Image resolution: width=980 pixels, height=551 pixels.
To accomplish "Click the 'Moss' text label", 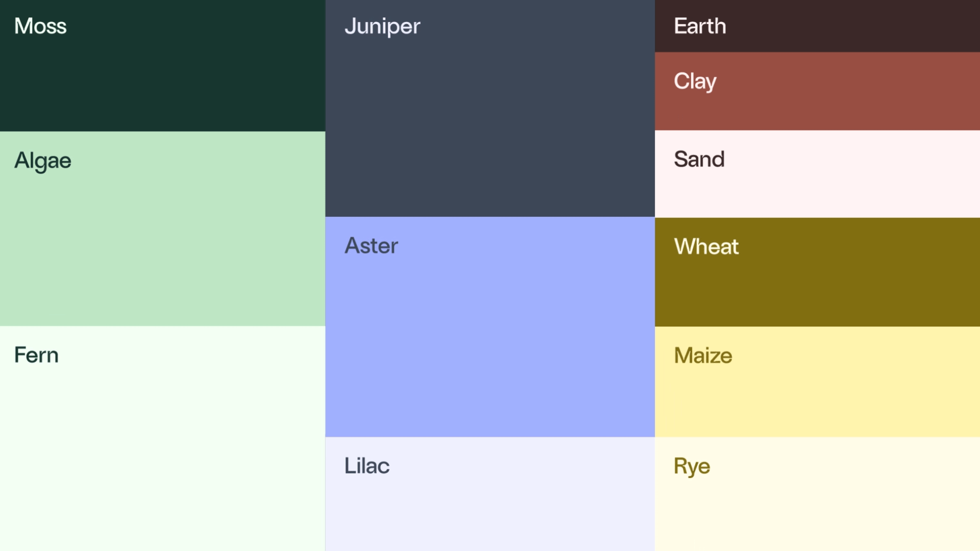I will pos(40,26).
